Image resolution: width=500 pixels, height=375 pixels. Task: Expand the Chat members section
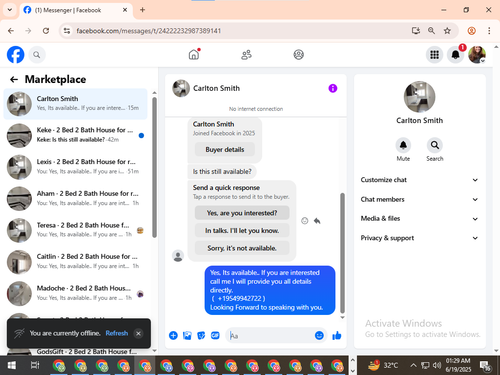[419, 199]
